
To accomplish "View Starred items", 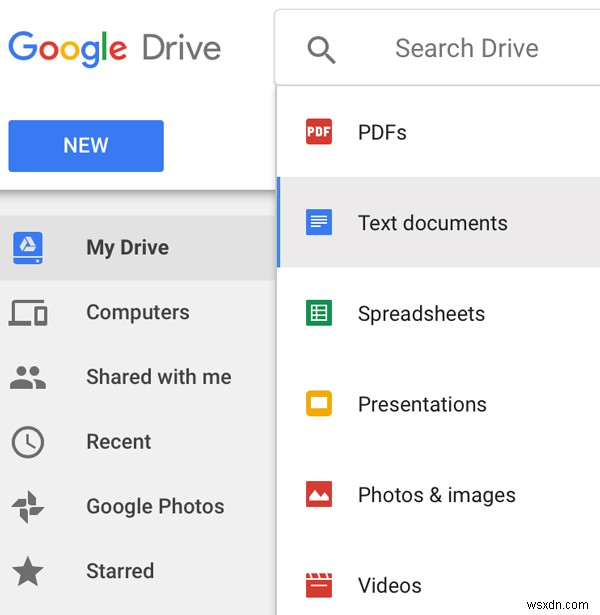I will (137, 571).
